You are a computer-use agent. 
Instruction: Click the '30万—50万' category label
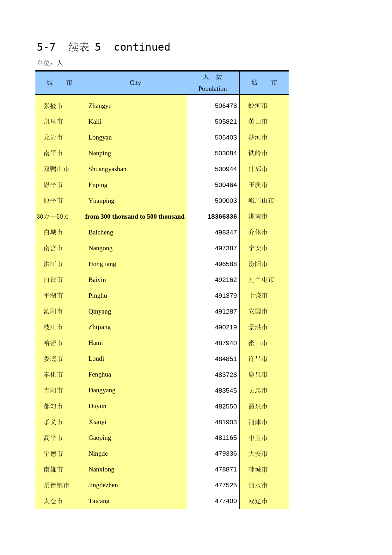53,216
